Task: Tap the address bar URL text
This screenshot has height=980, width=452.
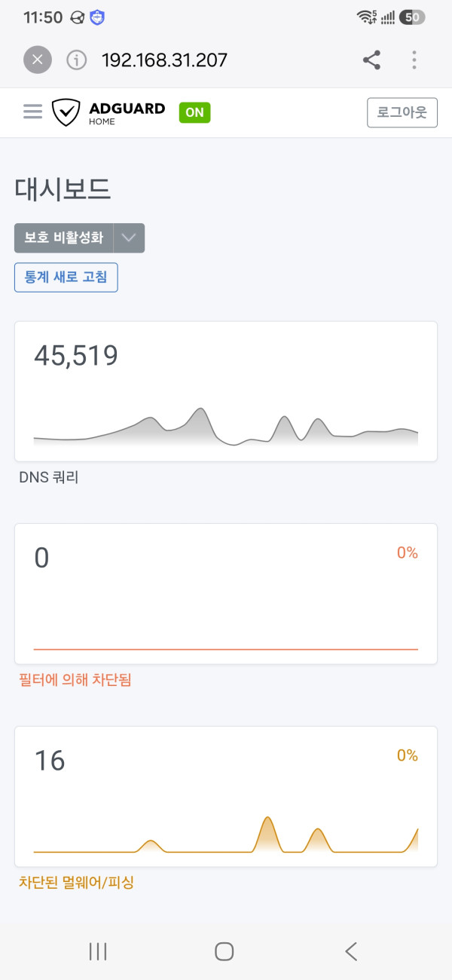Action: coord(165,60)
